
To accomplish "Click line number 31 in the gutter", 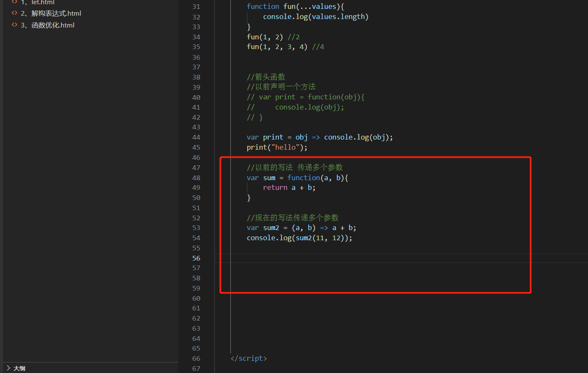I will point(196,7).
